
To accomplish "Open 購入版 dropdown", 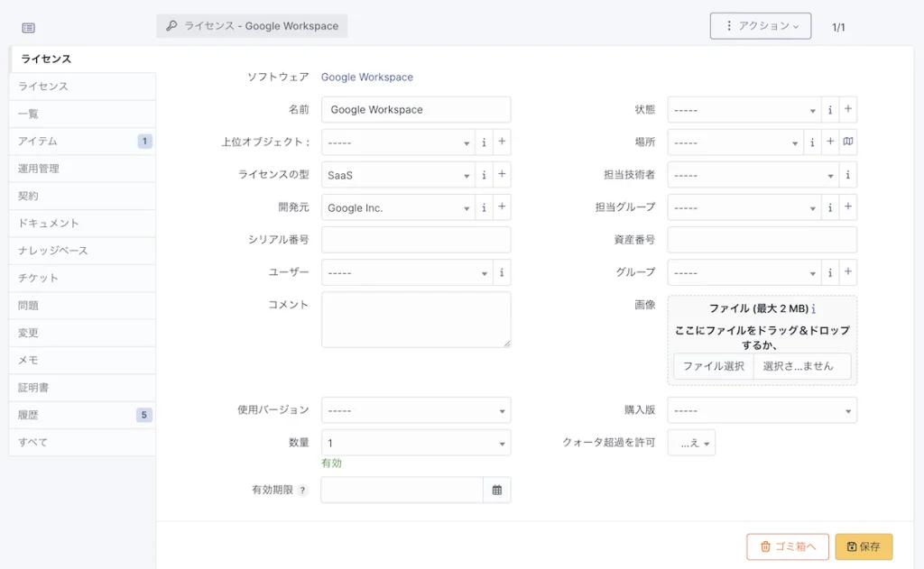I will pos(762,410).
